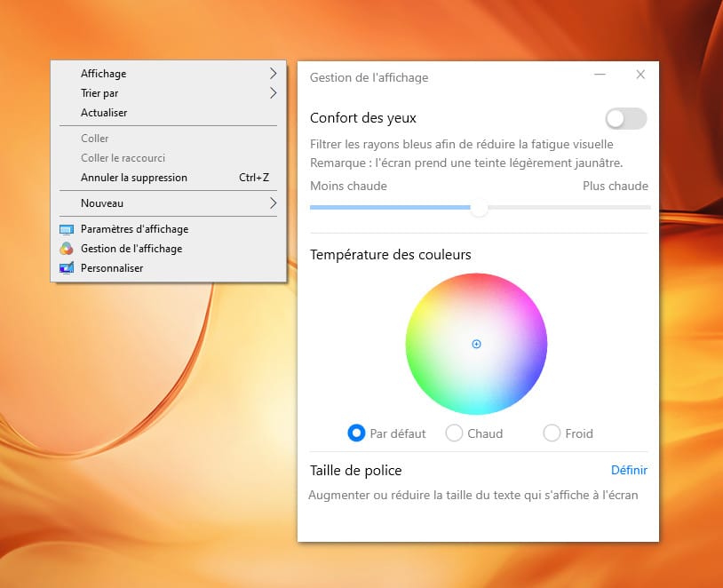Screen dimensions: 723x588
Task: Click the Gestion de l'affichage colorful icon
Action: tap(67, 249)
